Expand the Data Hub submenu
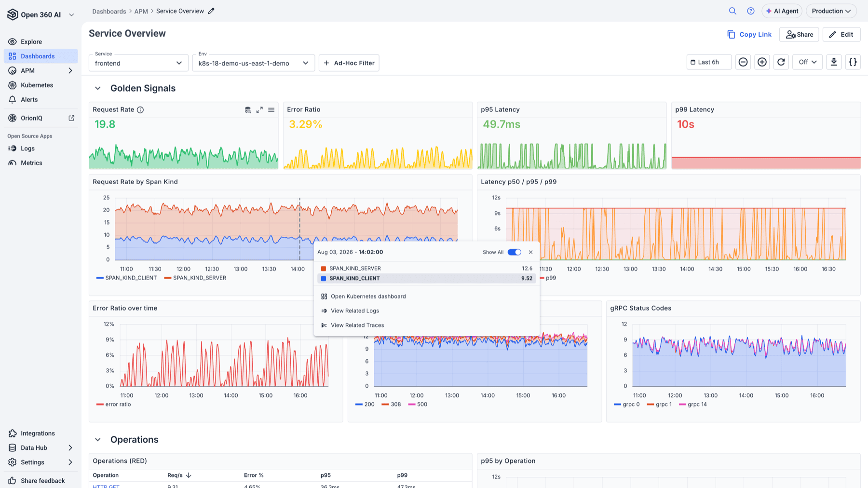Viewport: 868px width, 488px height. tap(70, 448)
